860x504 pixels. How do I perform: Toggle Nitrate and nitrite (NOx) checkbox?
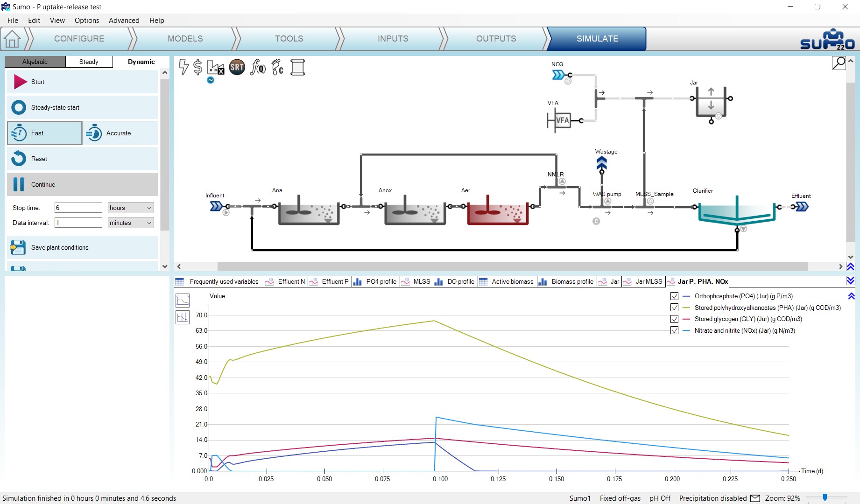pos(674,330)
